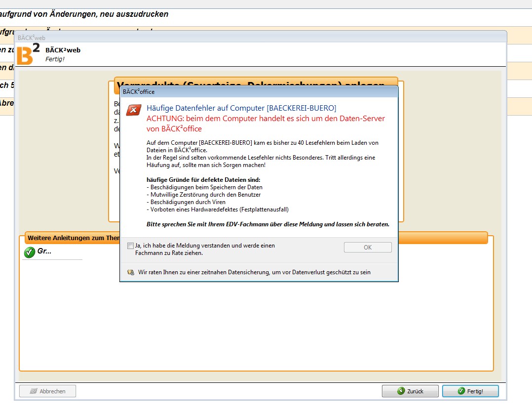Tick the 'Ja, ich habe die Meldung verstanden' checkbox
Screen dimensions: 532x418
click(130, 246)
